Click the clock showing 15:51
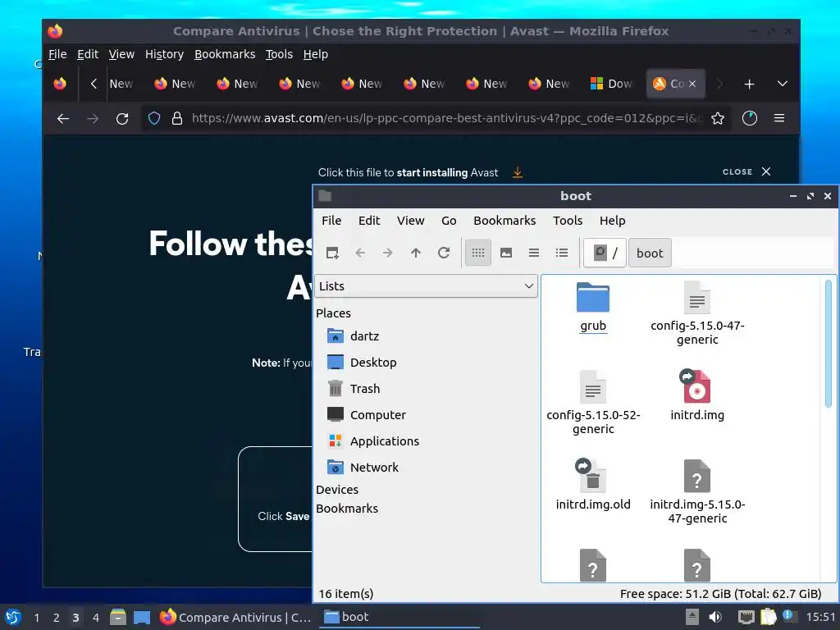Image resolution: width=840 pixels, height=630 pixels. [x=820, y=617]
